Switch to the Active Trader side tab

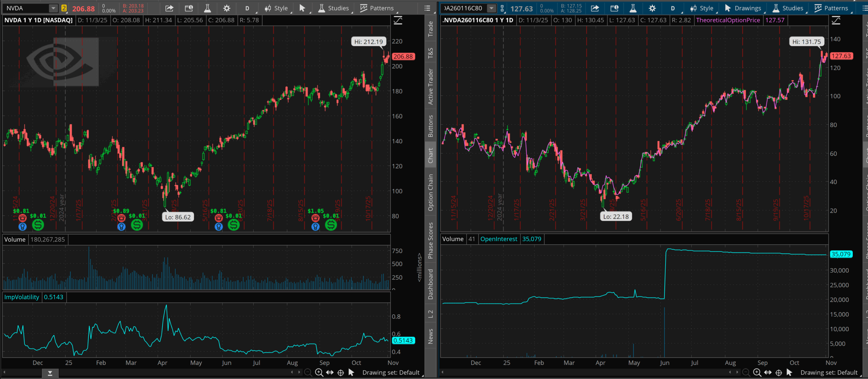click(430, 87)
